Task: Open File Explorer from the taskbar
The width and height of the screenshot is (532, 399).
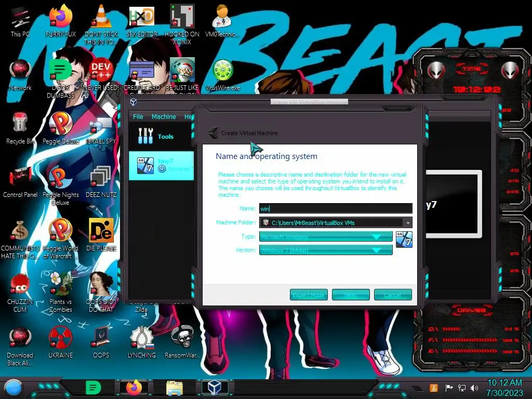Action: coord(175,388)
